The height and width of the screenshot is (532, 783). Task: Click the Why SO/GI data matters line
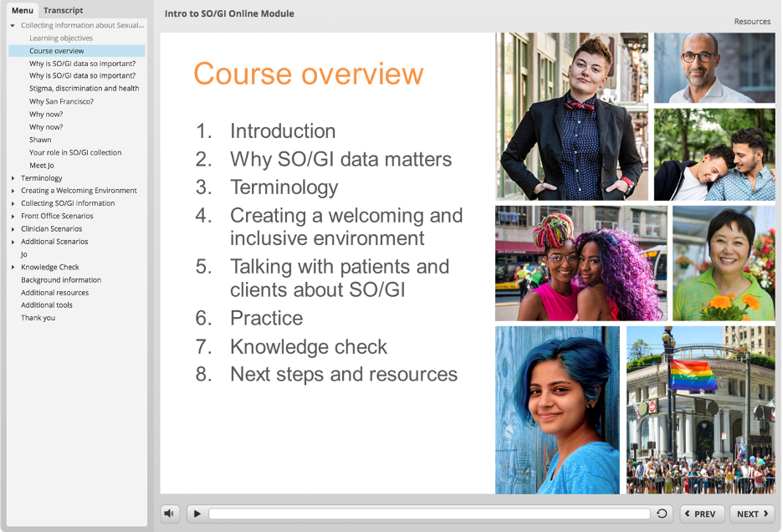coord(340,160)
